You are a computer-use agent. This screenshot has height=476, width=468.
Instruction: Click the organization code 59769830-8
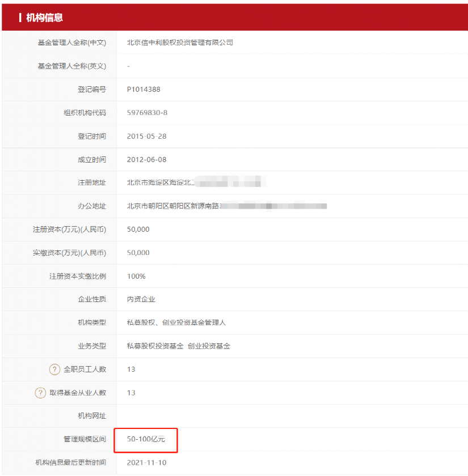147,113
